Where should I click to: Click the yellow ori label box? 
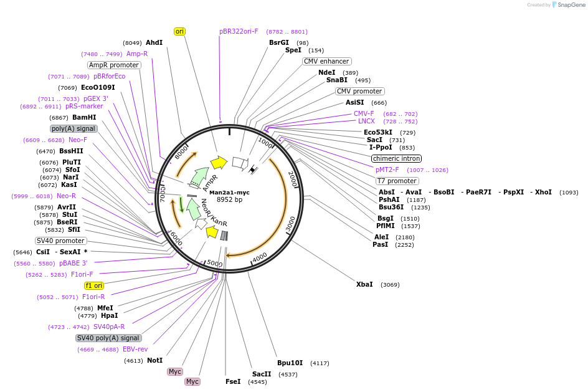[x=179, y=31]
